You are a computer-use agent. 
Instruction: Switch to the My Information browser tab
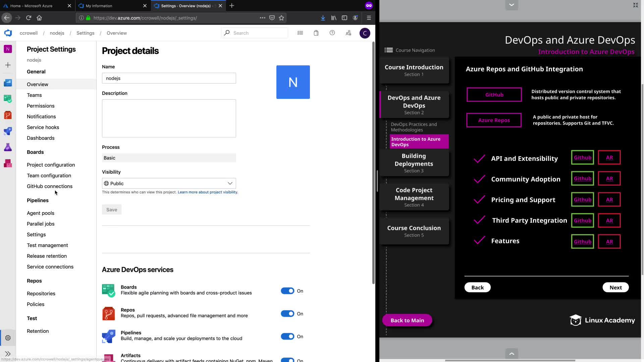click(99, 6)
